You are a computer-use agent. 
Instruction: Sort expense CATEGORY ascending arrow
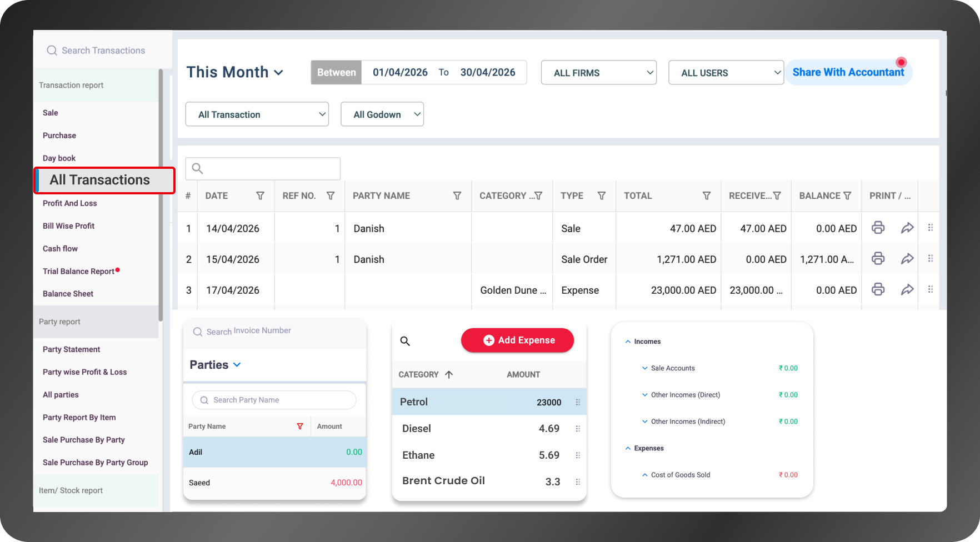coord(449,374)
